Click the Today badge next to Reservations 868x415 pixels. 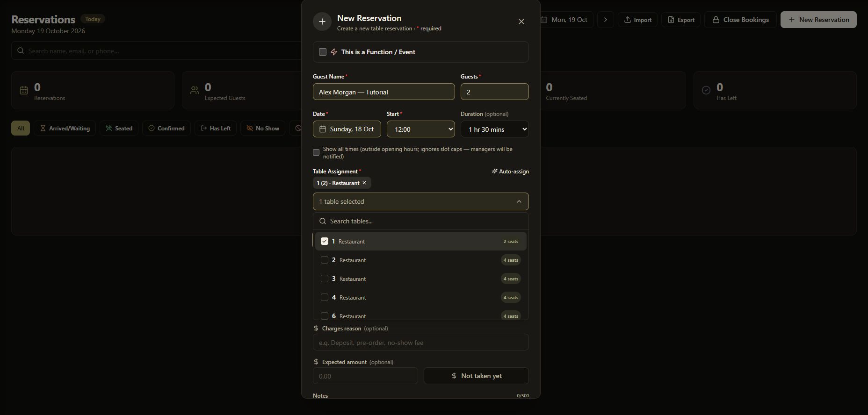point(93,19)
